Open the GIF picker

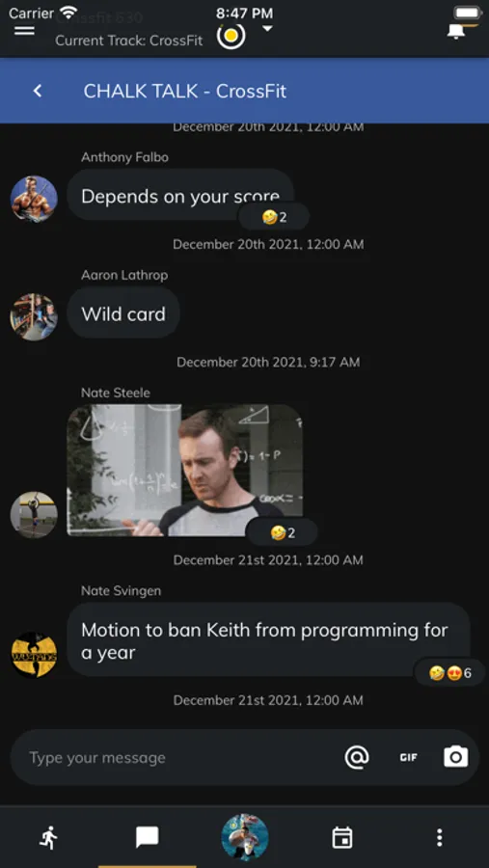pos(409,757)
